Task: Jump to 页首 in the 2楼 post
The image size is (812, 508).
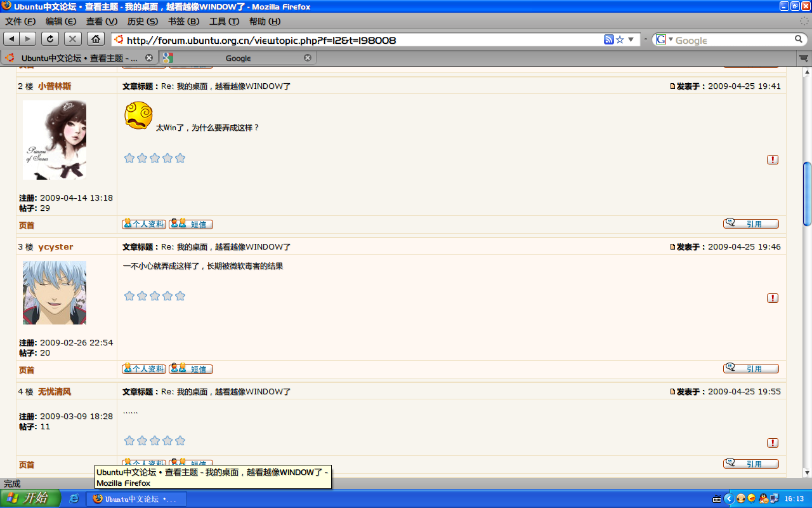Action: tap(27, 225)
